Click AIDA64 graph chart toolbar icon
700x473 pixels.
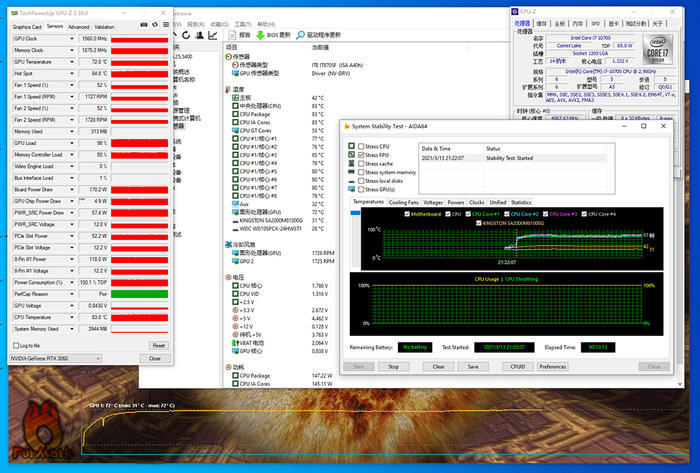coord(213,35)
